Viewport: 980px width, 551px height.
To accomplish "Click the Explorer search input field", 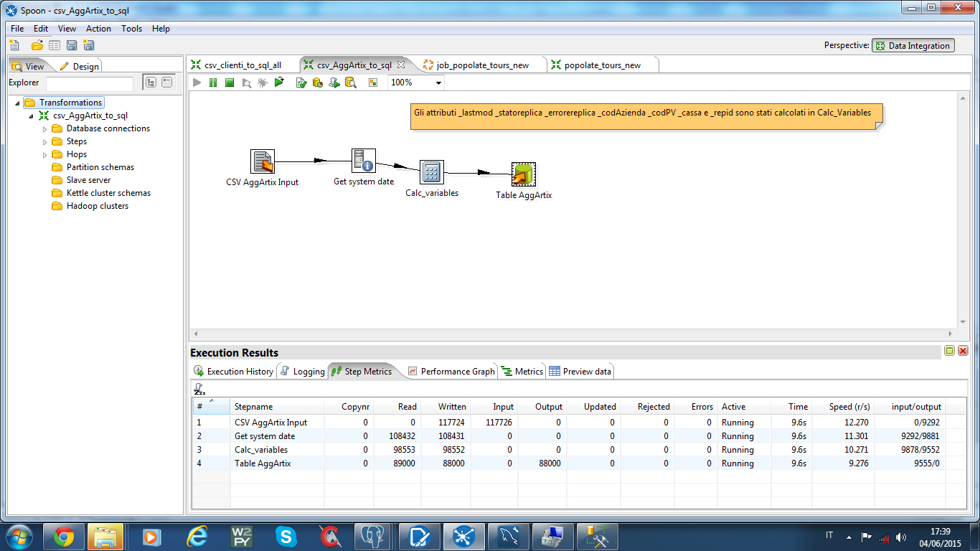I will (x=90, y=84).
